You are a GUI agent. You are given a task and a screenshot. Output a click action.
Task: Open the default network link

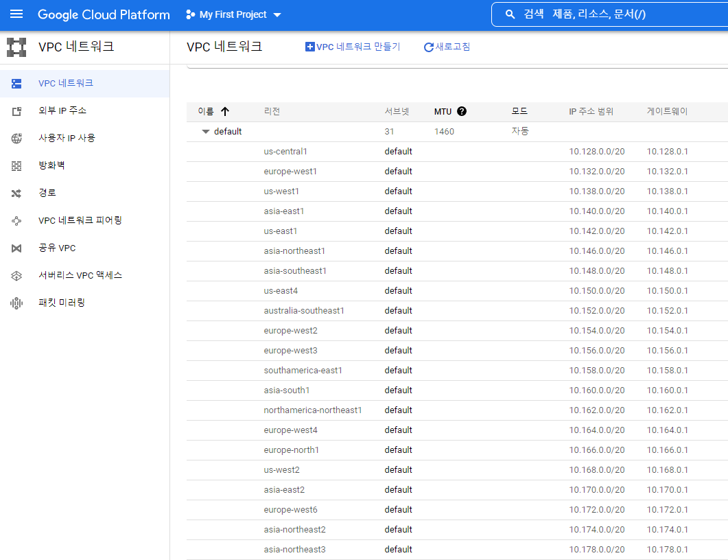[228, 131]
